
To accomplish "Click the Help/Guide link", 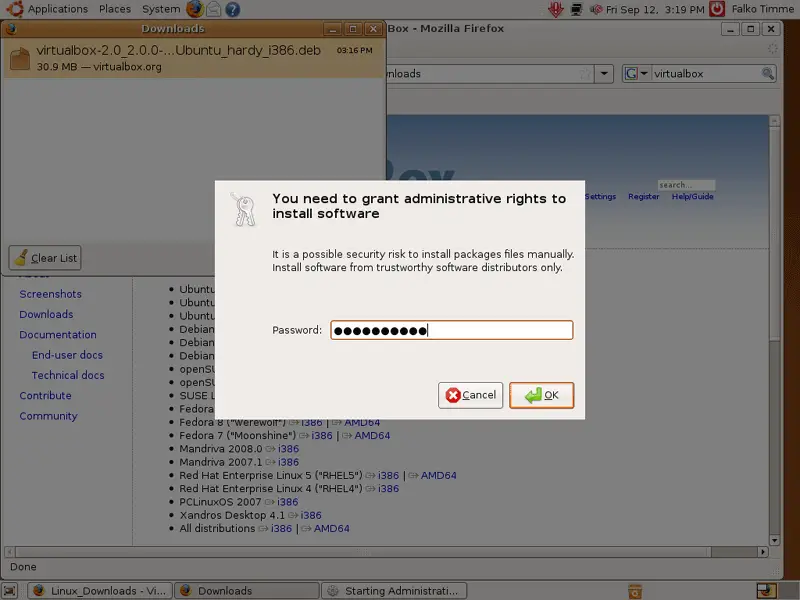I will tap(692, 196).
